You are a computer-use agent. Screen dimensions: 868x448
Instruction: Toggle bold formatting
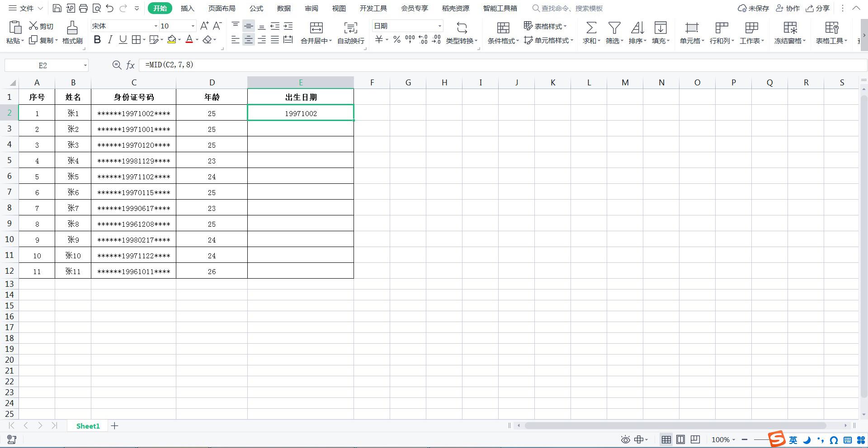[x=97, y=40]
